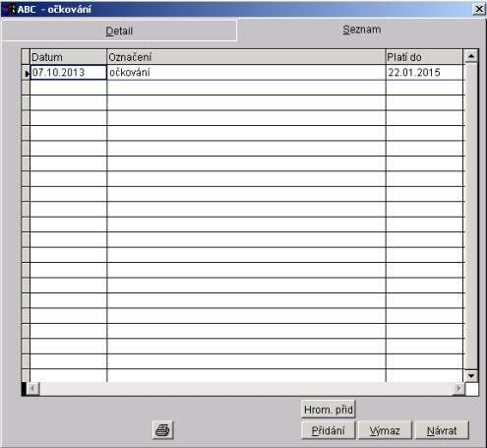The height and width of the screenshot is (448, 487).
Task: Select the date cell 07.10.2013
Action: [x=69, y=73]
